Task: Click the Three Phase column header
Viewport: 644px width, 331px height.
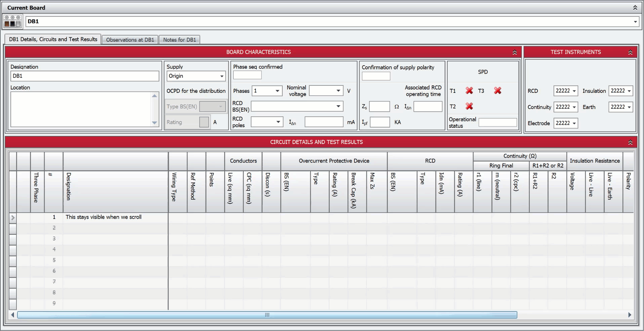Action: 37,192
